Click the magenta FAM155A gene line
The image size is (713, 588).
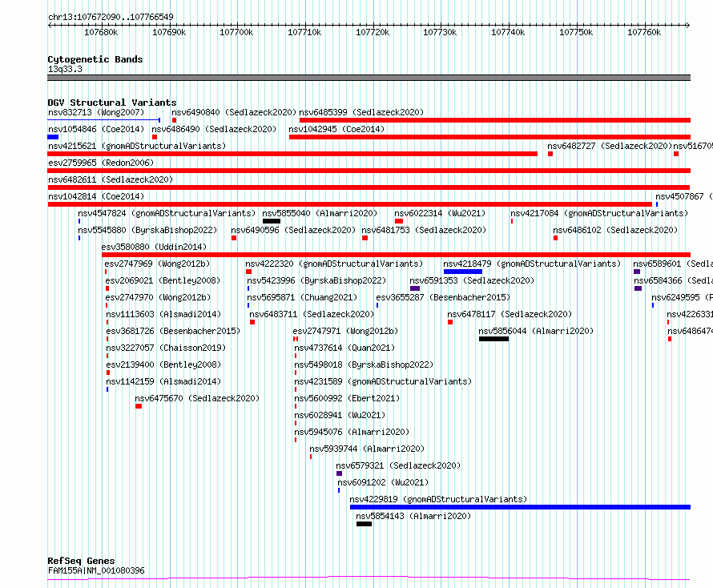tap(369, 578)
